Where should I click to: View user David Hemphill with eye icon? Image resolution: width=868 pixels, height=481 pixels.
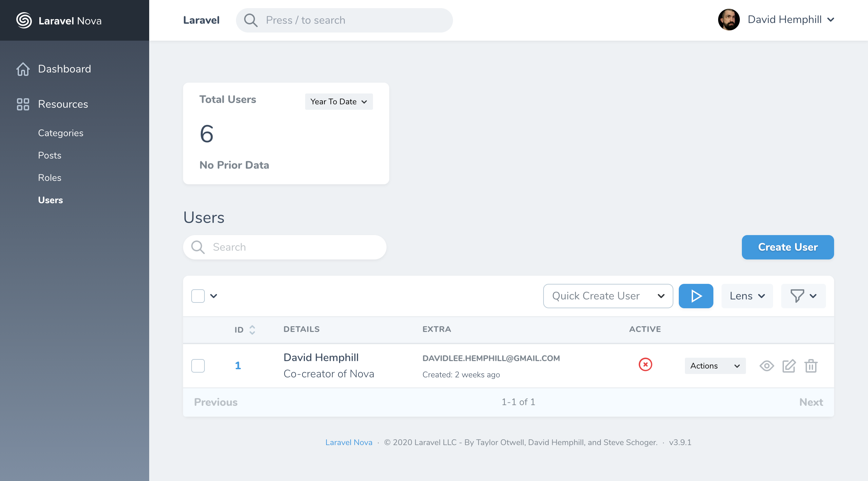(767, 366)
